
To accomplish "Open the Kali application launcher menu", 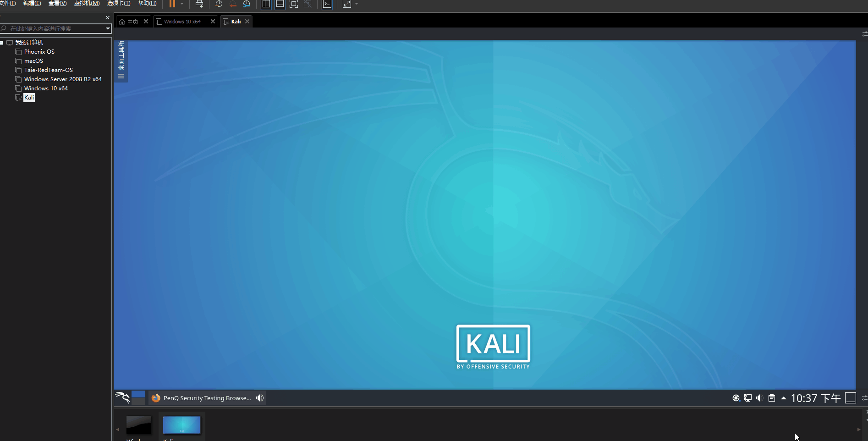I will click(x=122, y=397).
